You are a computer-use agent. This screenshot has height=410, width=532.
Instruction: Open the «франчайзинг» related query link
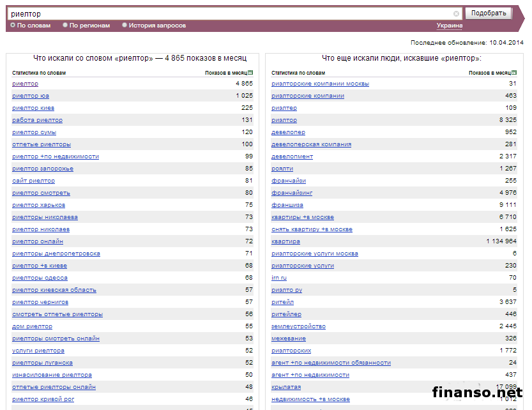click(x=292, y=193)
